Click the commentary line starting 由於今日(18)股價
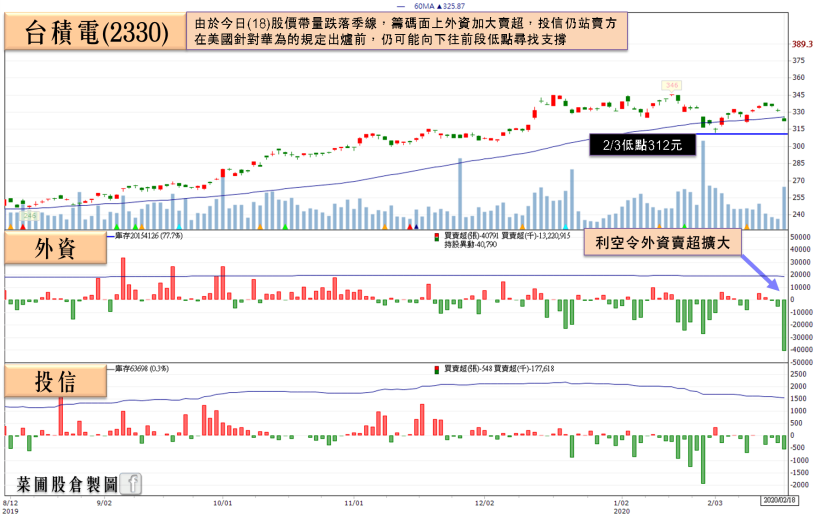820x517 pixels. tap(405, 24)
